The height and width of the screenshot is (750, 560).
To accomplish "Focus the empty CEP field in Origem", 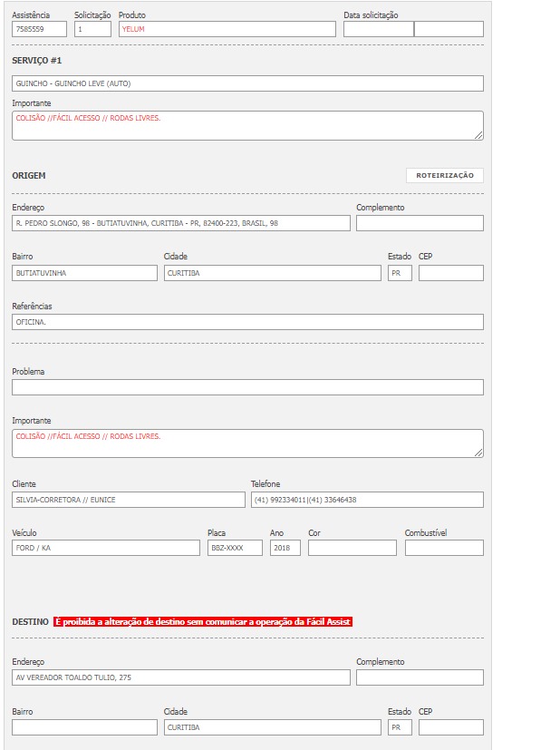I will pos(450,273).
